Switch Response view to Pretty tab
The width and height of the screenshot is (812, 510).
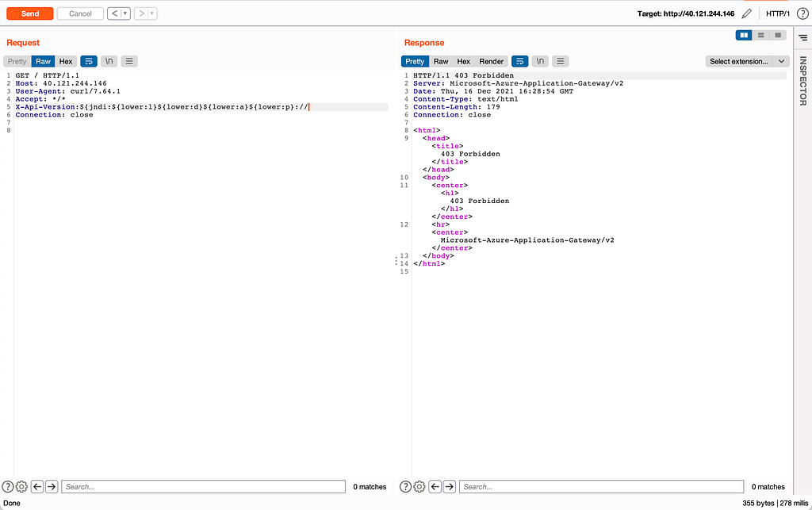coord(415,61)
